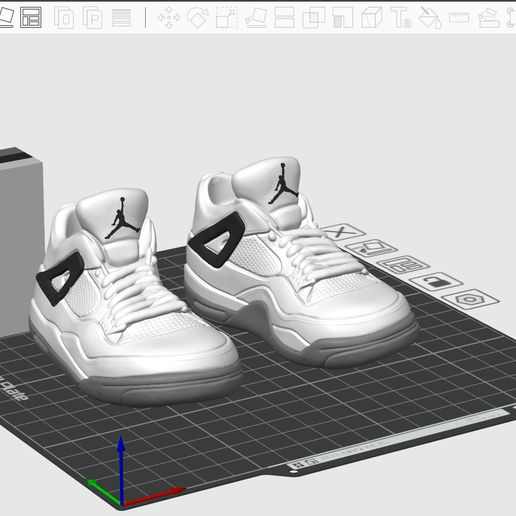Select the Split to Parts tool
The image size is (516, 516).
92,18
